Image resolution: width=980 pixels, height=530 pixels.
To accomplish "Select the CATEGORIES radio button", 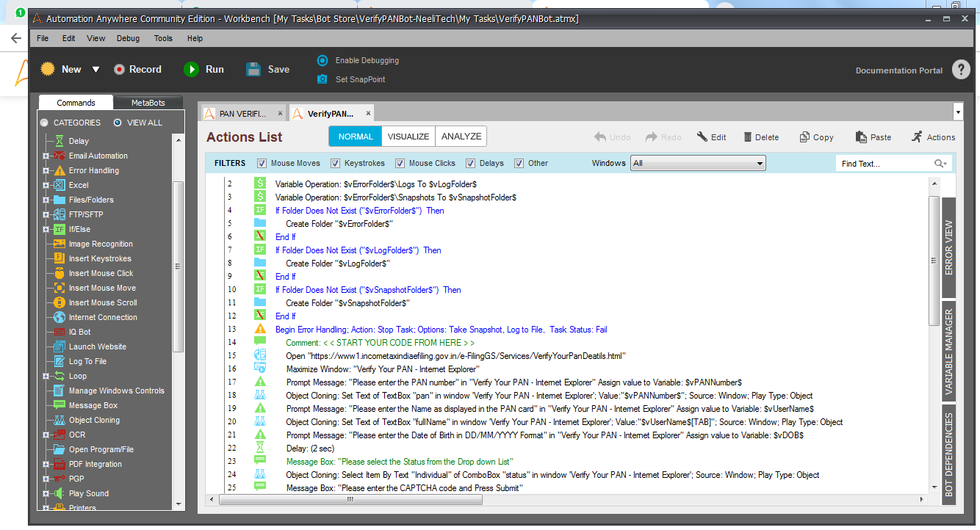I will [45, 123].
